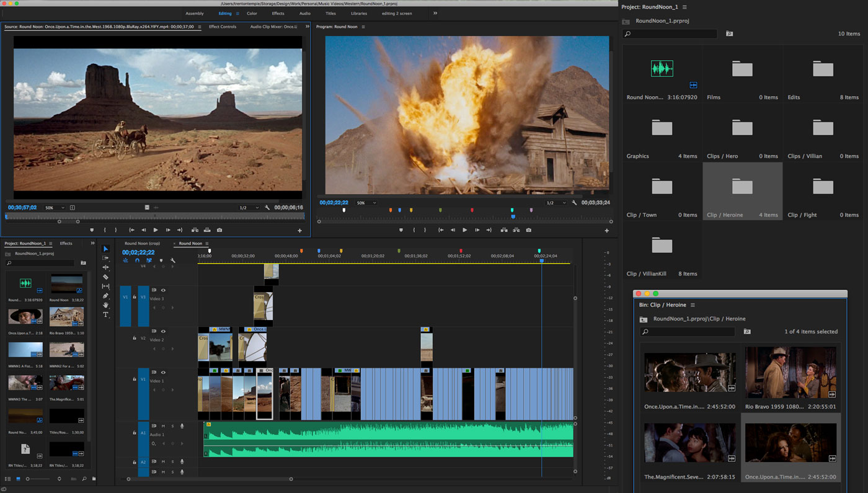Screen dimensions: 868x493
Task: Show more workspaces via double chevron
Action: click(435, 13)
